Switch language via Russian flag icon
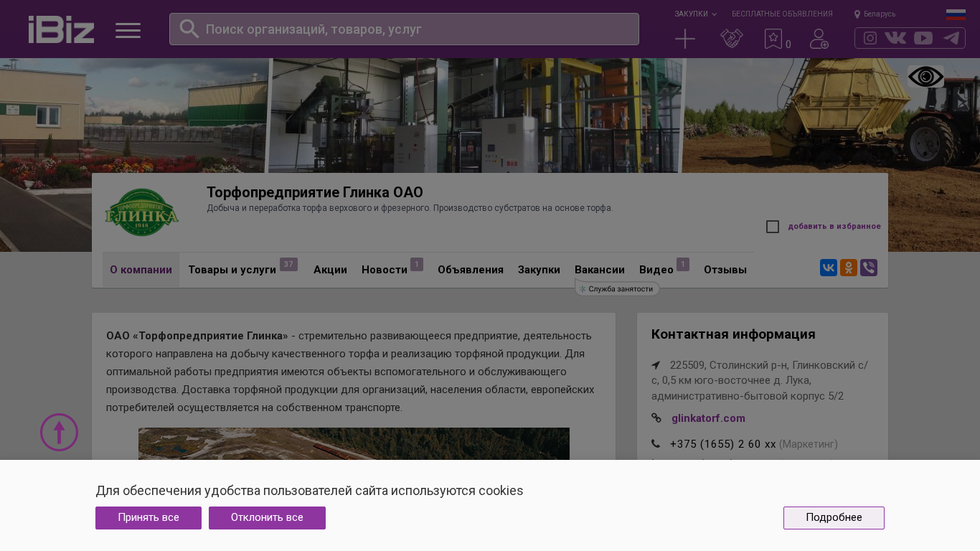Viewport: 980px width, 551px height. click(x=956, y=14)
